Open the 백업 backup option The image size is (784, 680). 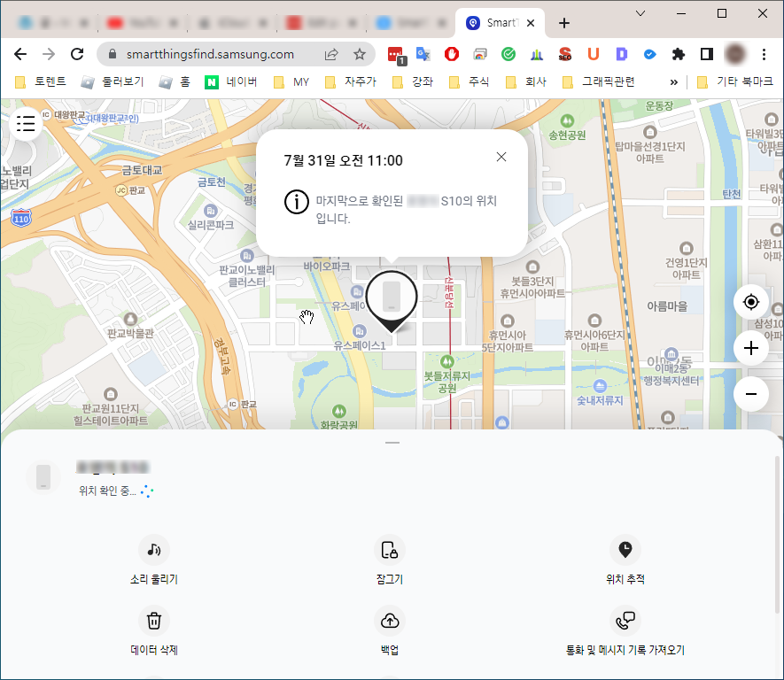pyautogui.click(x=390, y=631)
